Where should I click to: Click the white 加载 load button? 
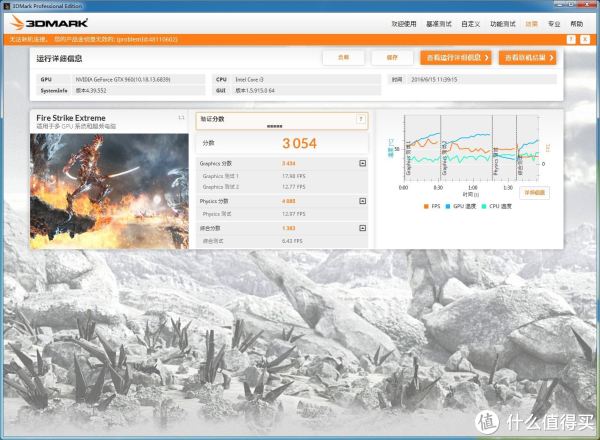(344, 57)
